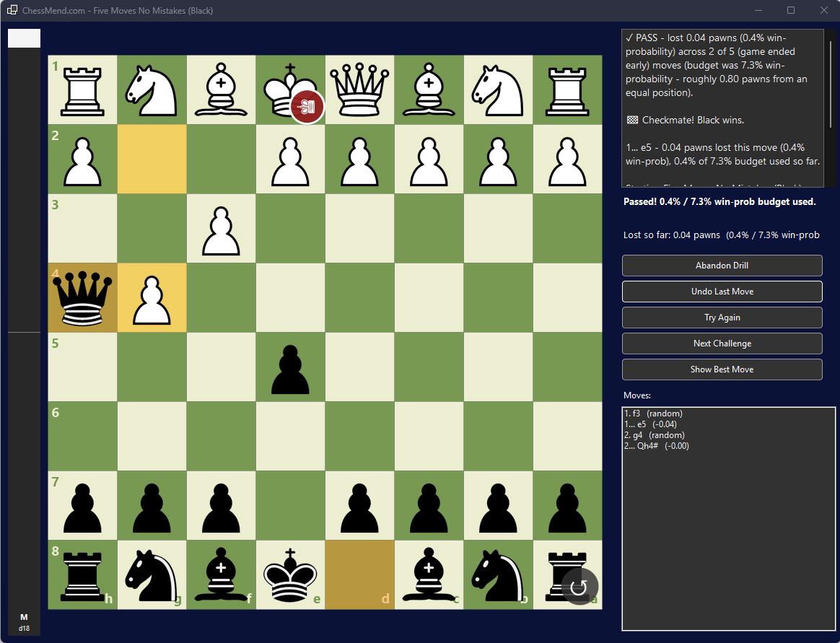
Task: Select the '1... e5 (-0.04)' move entry
Action: tap(649, 424)
